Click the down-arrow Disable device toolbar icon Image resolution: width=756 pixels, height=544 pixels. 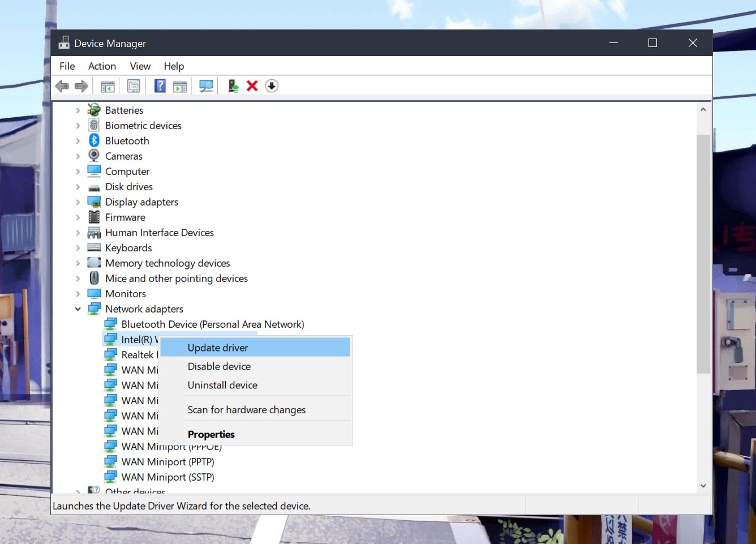272,86
